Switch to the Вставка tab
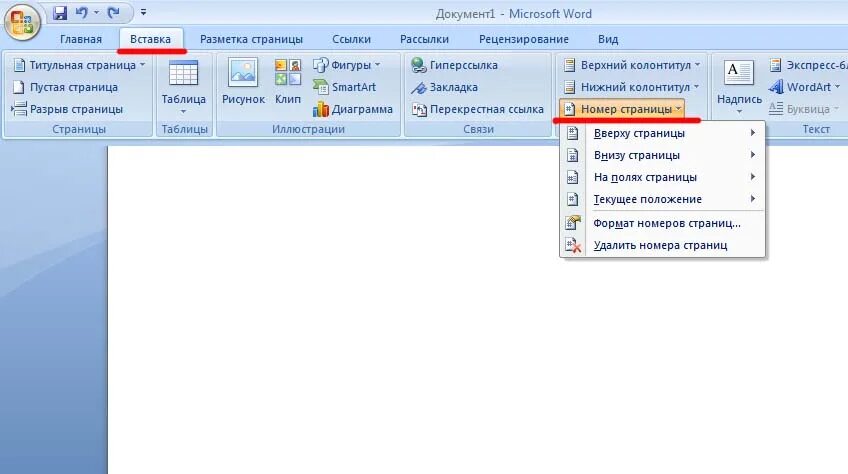The image size is (848, 474). (x=150, y=39)
